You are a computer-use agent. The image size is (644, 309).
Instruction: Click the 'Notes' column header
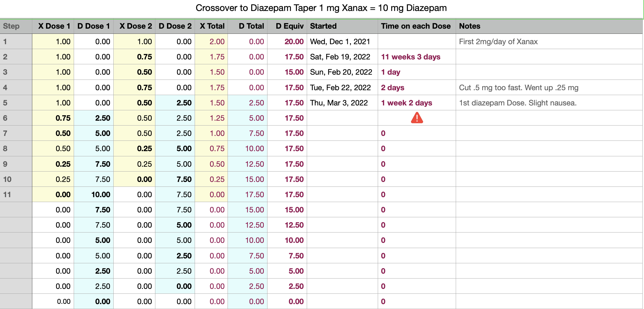coord(549,26)
